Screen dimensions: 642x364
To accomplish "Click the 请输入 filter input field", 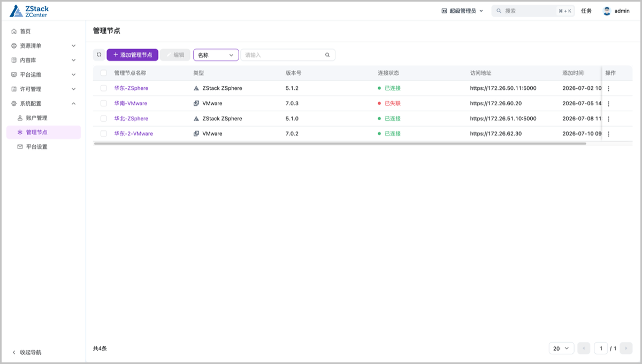I will click(288, 55).
